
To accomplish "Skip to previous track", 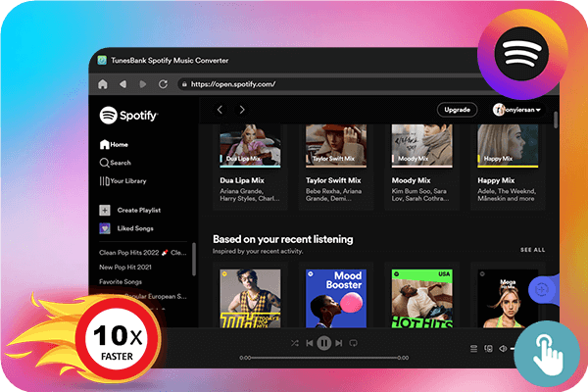I will 310,343.
